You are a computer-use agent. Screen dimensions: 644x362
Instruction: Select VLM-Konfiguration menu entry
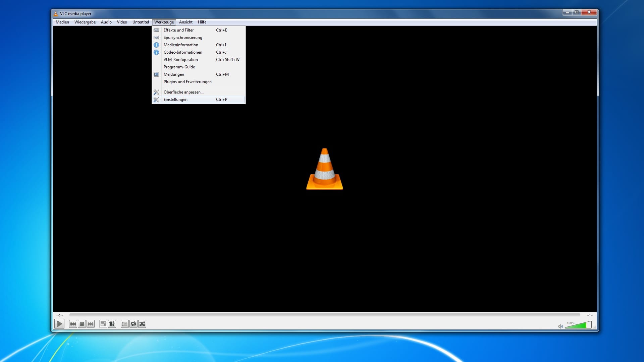point(199,60)
